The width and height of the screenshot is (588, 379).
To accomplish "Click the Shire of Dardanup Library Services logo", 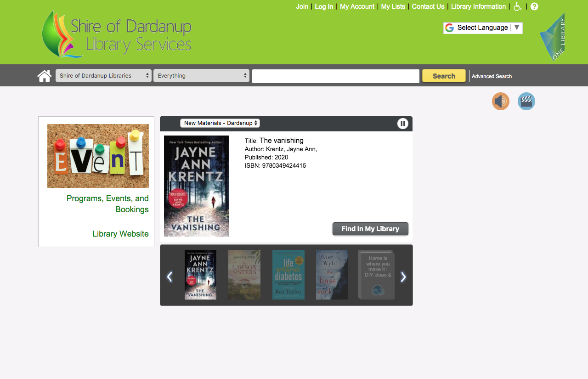I will [117, 34].
